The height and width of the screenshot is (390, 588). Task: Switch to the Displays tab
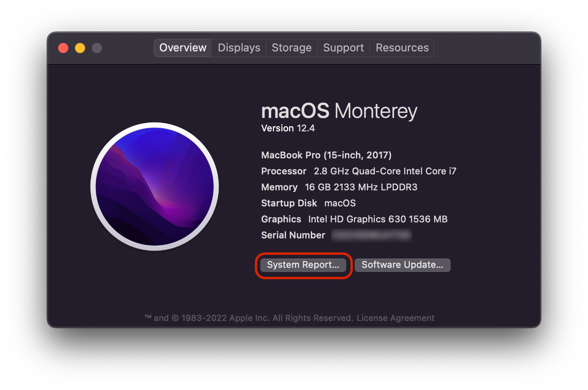[x=239, y=48]
